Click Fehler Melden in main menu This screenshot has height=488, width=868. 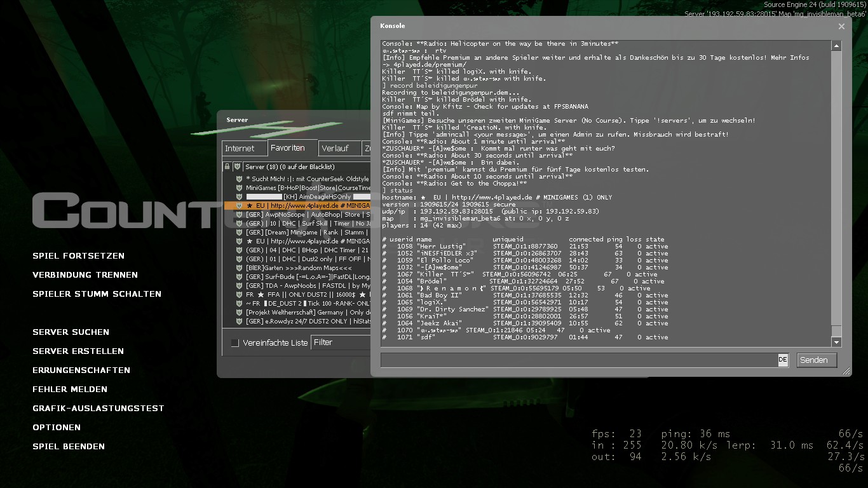pos(70,389)
